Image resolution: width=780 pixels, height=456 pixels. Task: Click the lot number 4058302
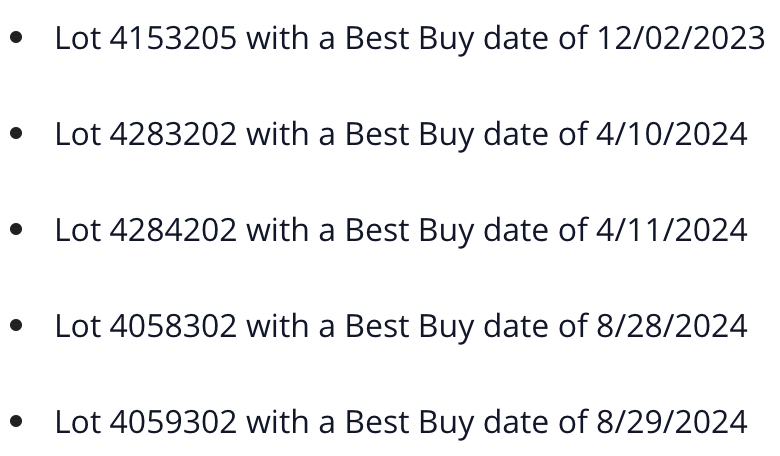[173, 326]
